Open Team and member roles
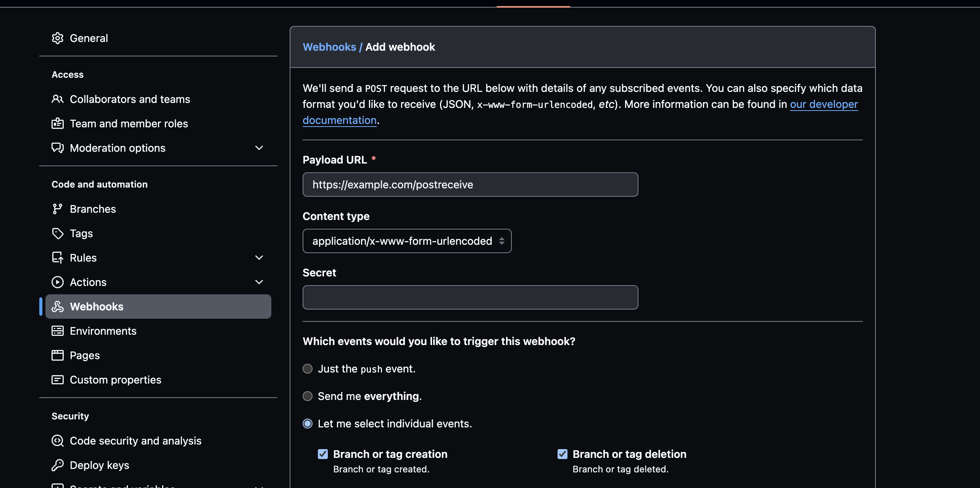 pos(158,124)
